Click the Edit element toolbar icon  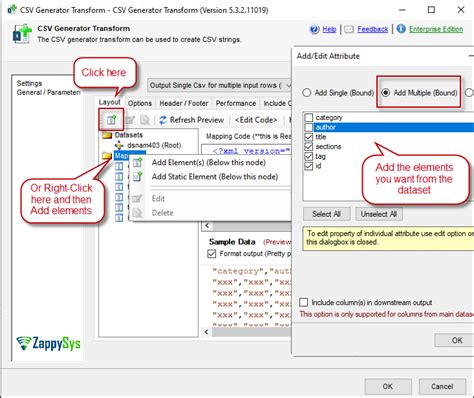coord(129,120)
